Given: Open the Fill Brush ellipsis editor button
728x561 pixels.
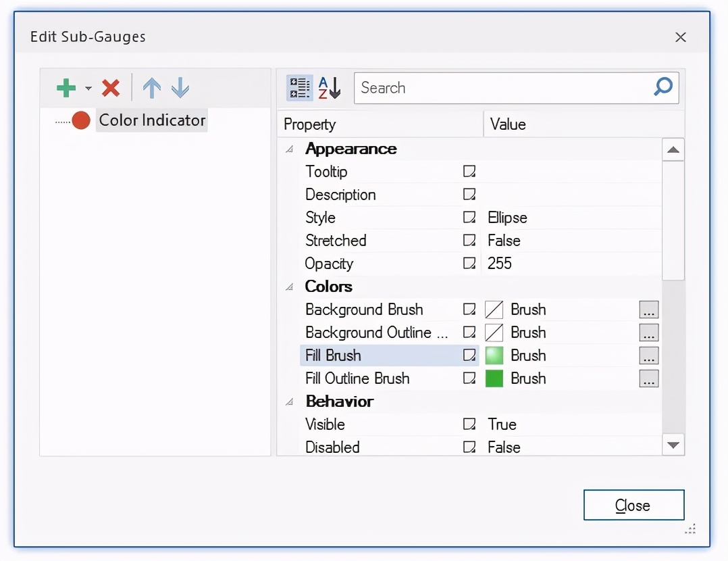Looking at the screenshot, I should [648, 356].
